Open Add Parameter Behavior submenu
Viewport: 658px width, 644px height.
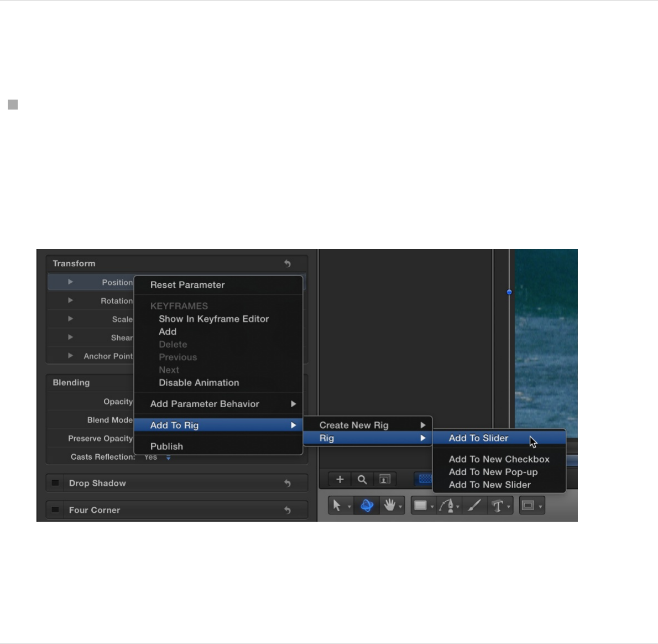click(x=218, y=404)
